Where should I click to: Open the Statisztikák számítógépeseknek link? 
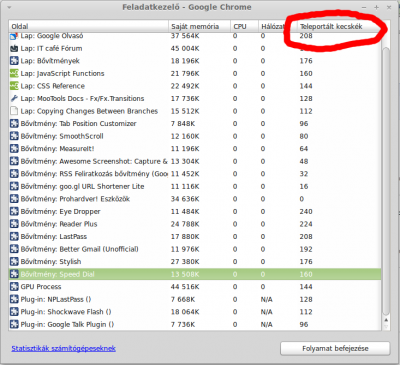pyautogui.click(x=64, y=349)
